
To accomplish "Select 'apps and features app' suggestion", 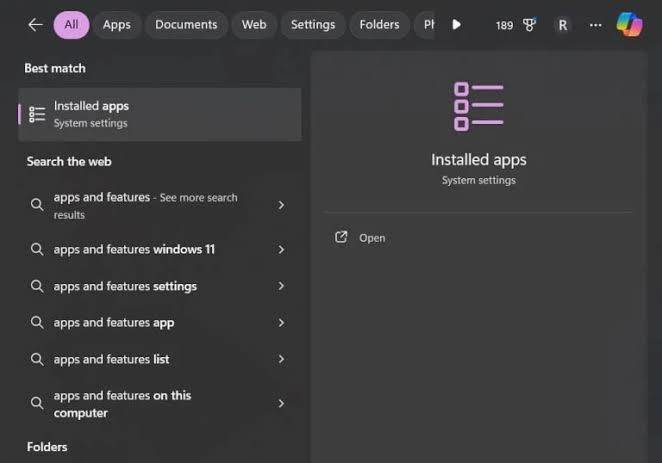I will tap(160, 323).
